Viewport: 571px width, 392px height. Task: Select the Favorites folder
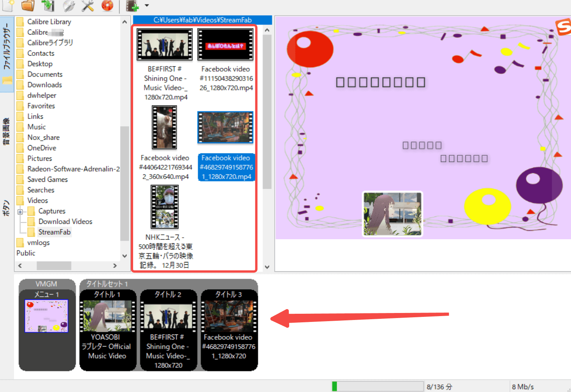pyautogui.click(x=41, y=106)
